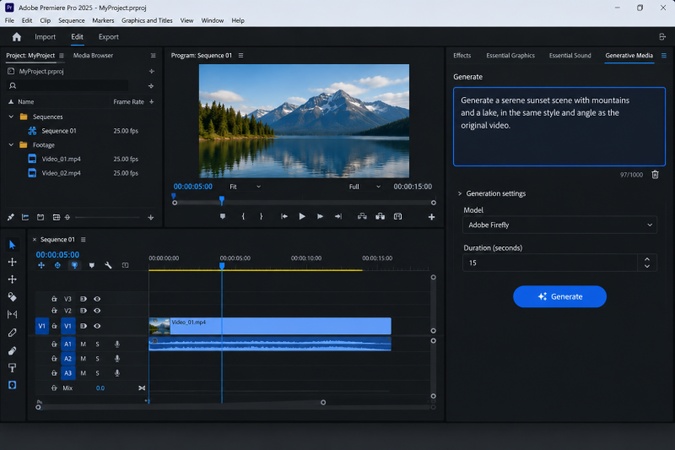Image resolution: width=675 pixels, height=450 pixels.
Task: Toggle V1 track output eye
Action: pos(97,326)
